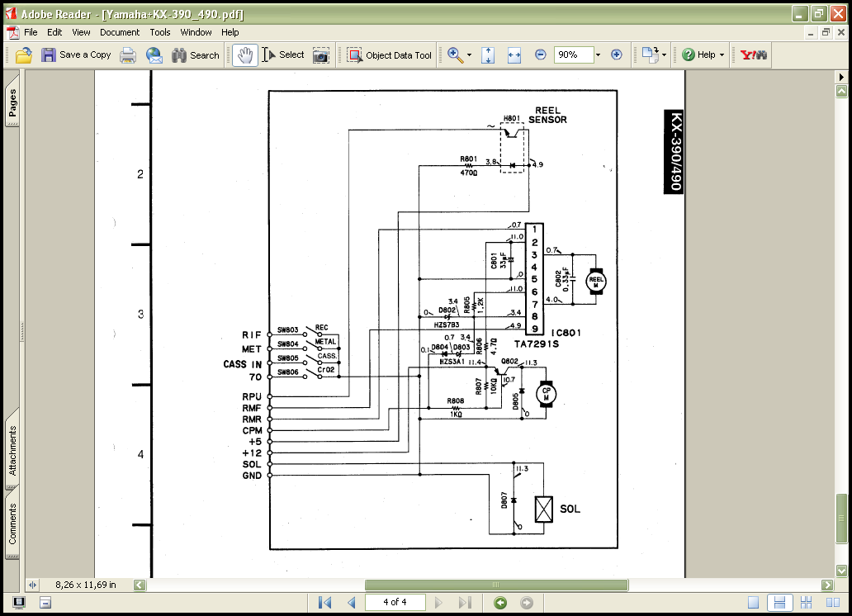The height and width of the screenshot is (616, 852).
Task: Click the horizontal scrollbar thumb
Action: pyautogui.click(x=496, y=585)
